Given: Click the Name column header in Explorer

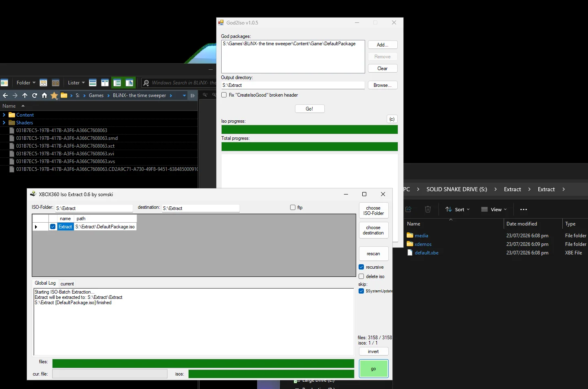Looking at the screenshot, I should click(414, 224).
